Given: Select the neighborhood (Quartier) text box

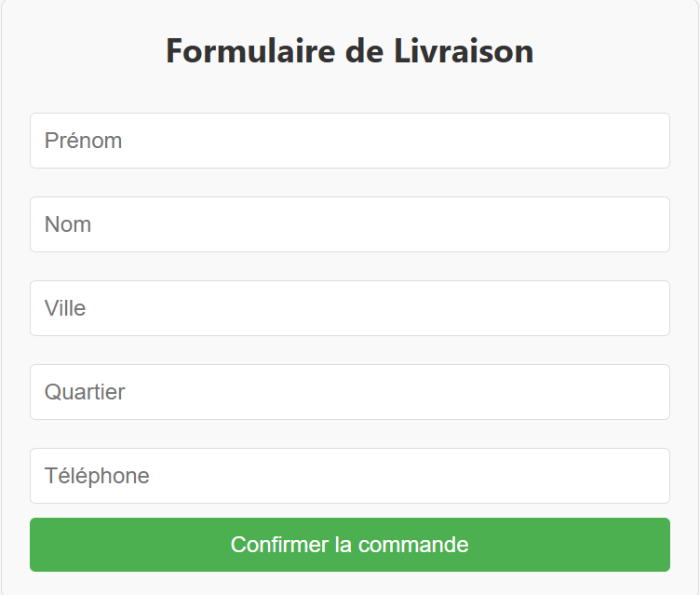Looking at the screenshot, I should 350,392.
